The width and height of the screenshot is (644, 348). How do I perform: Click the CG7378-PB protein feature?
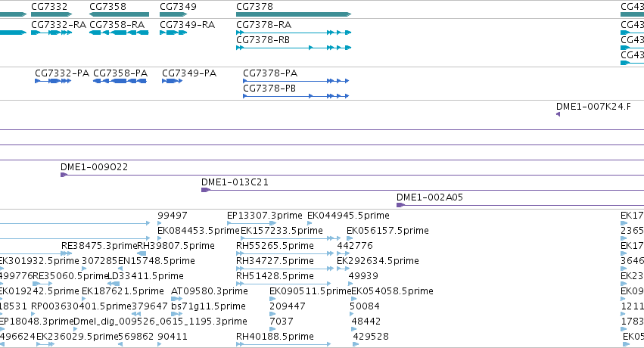(296, 96)
